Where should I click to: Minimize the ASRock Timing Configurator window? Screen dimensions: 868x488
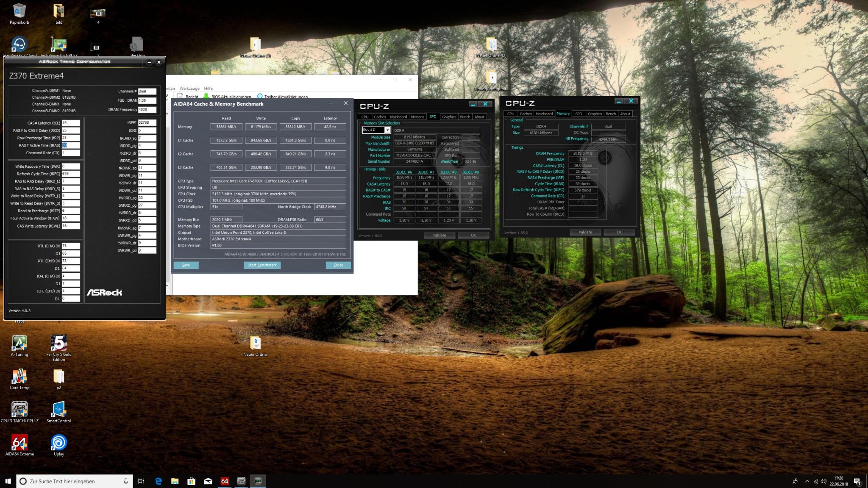(x=149, y=62)
